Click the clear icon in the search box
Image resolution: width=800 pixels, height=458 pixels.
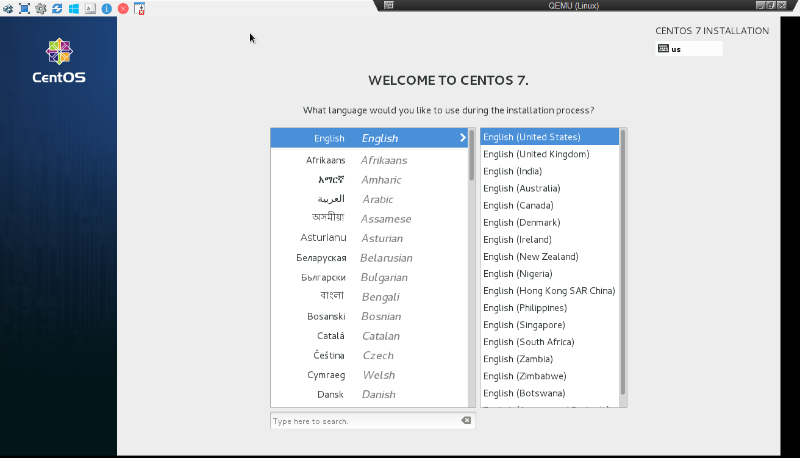(466, 420)
